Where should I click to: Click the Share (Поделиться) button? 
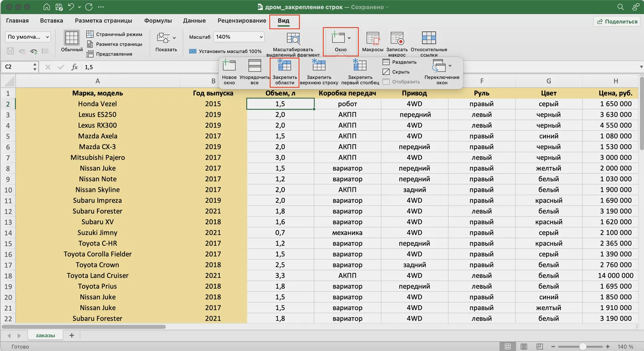click(x=617, y=21)
